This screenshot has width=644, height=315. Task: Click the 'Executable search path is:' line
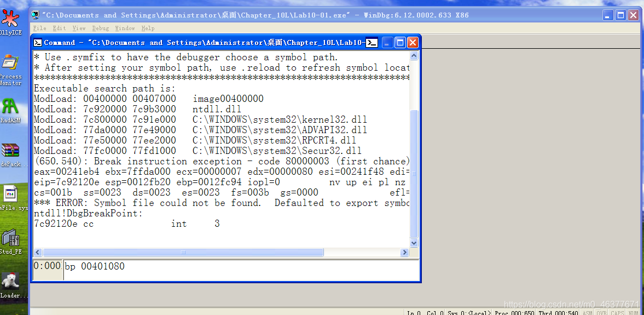pos(105,88)
